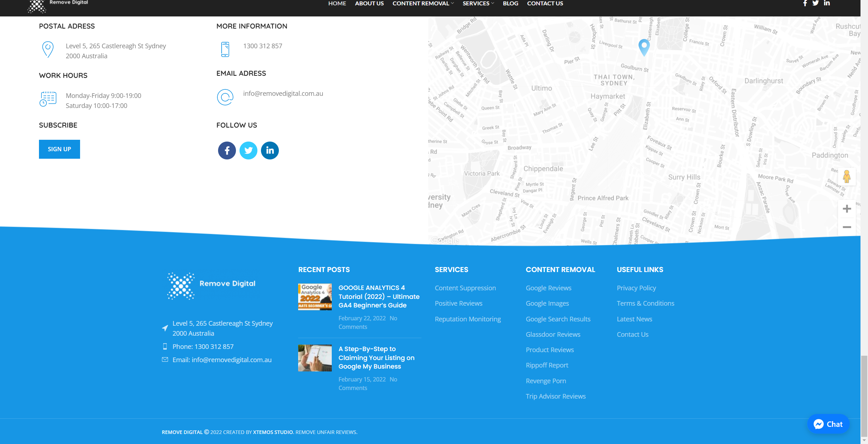Click the round LinkedIn icon under Follow Us
The height and width of the screenshot is (444, 868).
pos(270,151)
